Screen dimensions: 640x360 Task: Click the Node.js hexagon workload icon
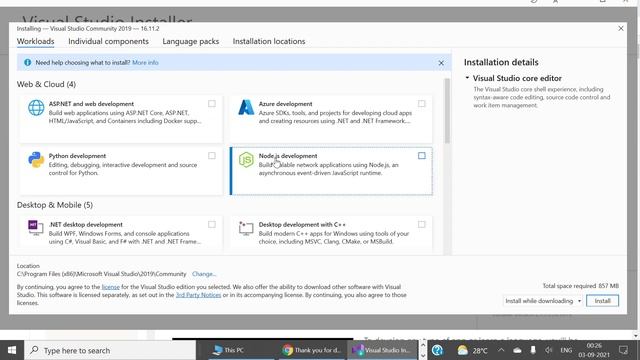coord(246,160)
